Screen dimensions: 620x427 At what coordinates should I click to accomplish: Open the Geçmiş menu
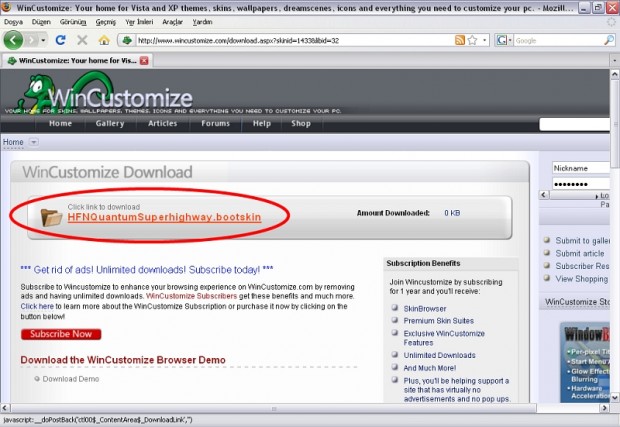pyautogui.click(x=106, y=22)
